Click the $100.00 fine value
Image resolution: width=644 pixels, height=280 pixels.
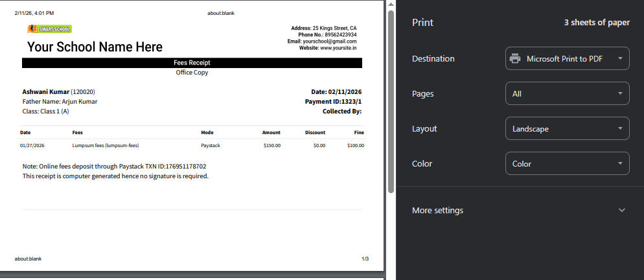(355, 146)
